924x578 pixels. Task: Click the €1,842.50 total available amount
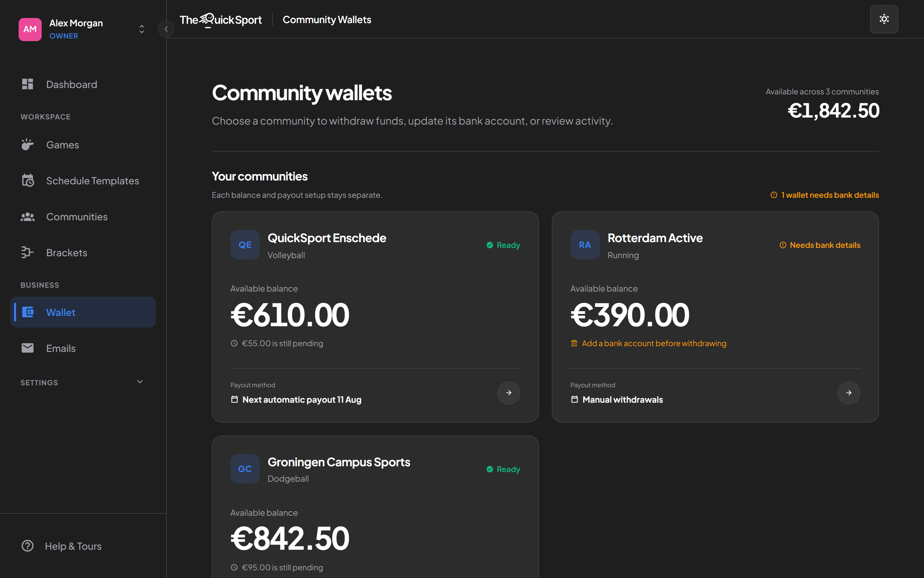pyautogui.click(x=834, y=110)
